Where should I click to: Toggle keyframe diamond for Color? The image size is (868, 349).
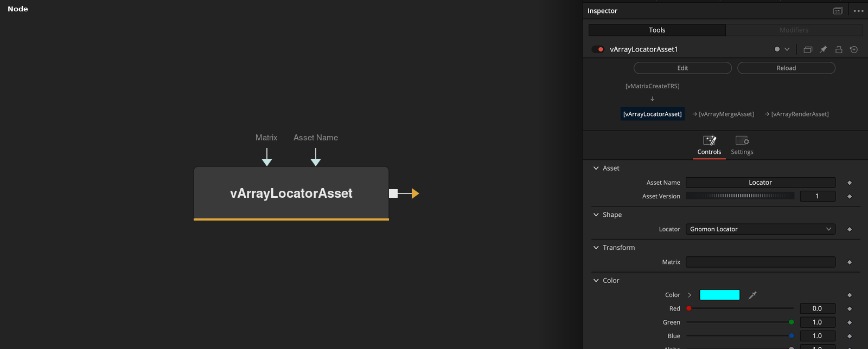(x=850, y=295)
